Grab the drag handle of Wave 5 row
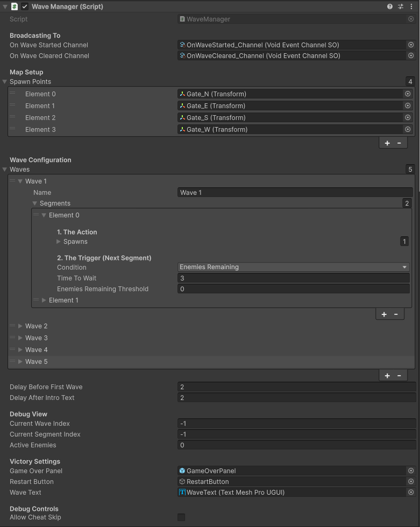Screen dimensions: 420x527 (x=12, y=361)
